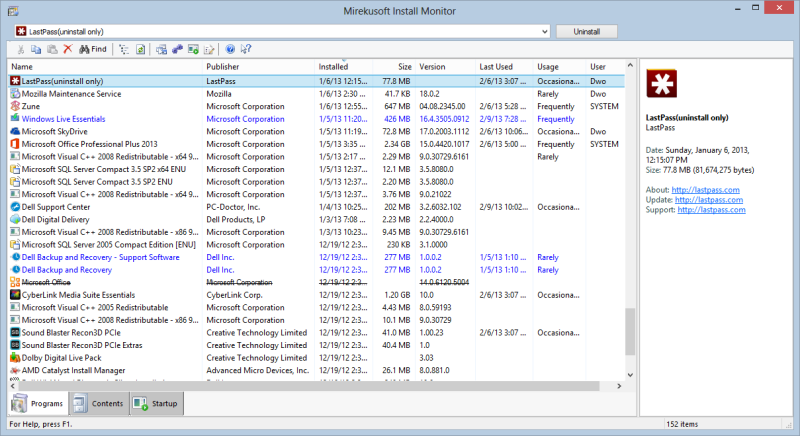Click the horizontal scrollbar right arrow
The width and height of the screenshot is (800, 436).
tap(619, 386)
